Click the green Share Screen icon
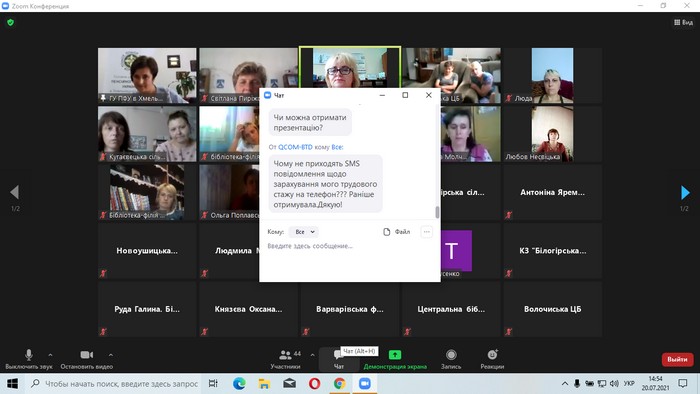Viewport: 700px width, 394px height. (x=395, y=355)
